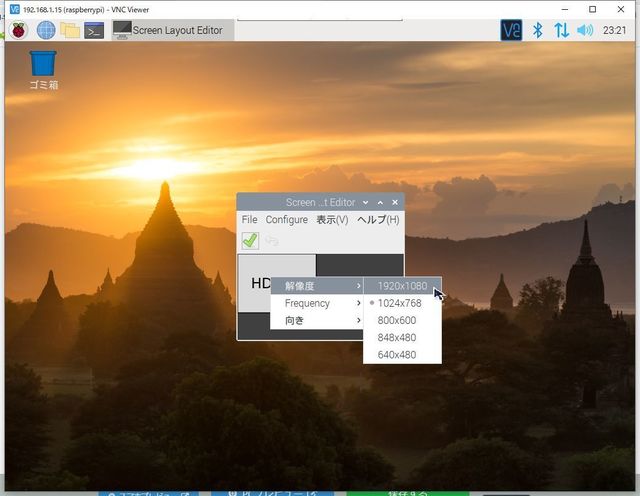Screen dimensions: 640x496
Task: Open the Bluetooth tray menu
Action: coord(538,30)
